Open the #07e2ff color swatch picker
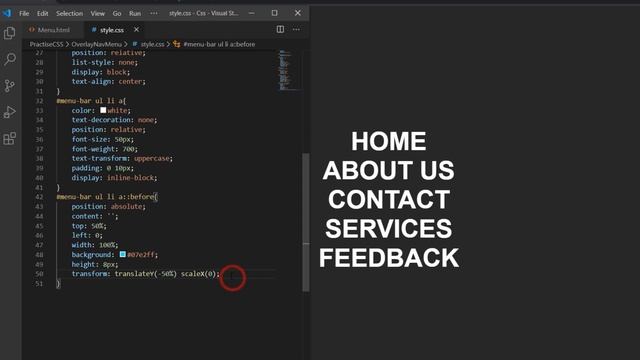This screenshot has height=360, width=640. tap(123, 254)
